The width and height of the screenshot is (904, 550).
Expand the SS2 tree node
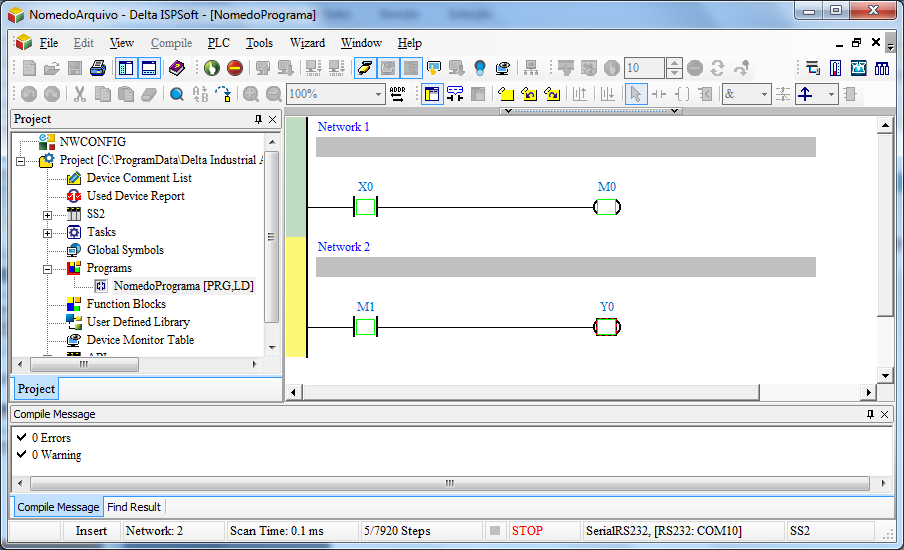tap(47, 214)
